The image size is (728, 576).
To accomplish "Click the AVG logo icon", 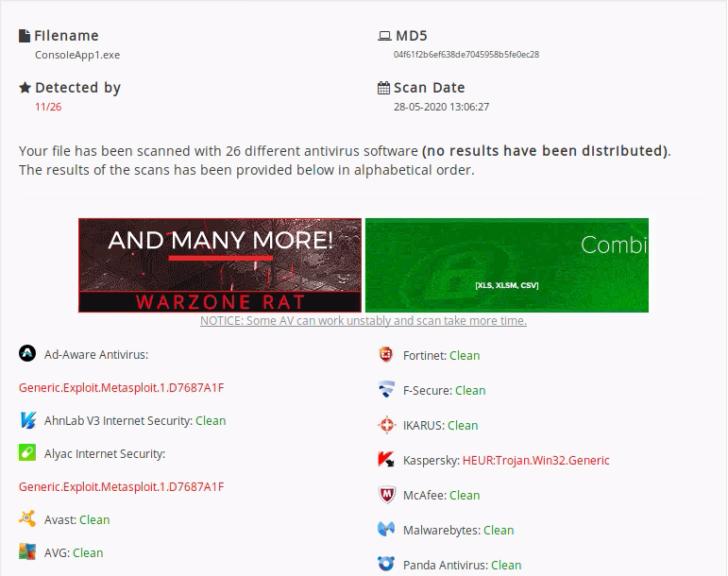I will pos(27,551).
